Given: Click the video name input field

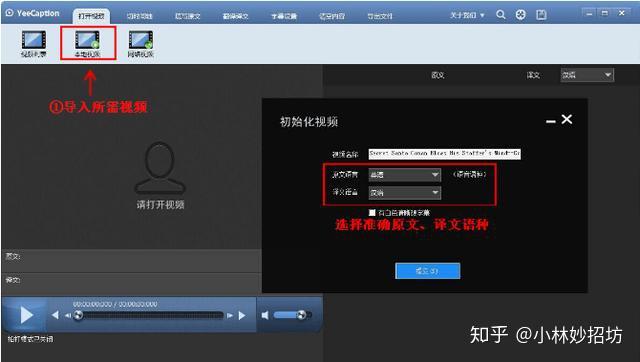Looking at the screenshot, I should coord(444,153).
